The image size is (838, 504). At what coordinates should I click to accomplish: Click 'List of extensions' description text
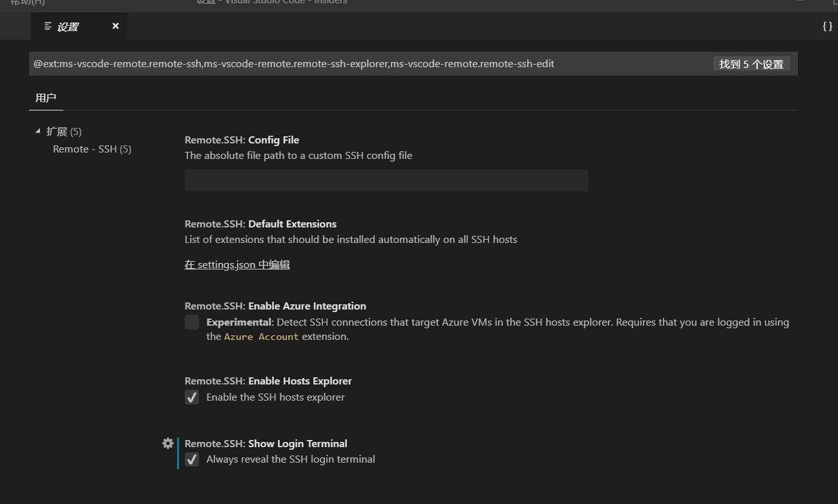point(351,239)
